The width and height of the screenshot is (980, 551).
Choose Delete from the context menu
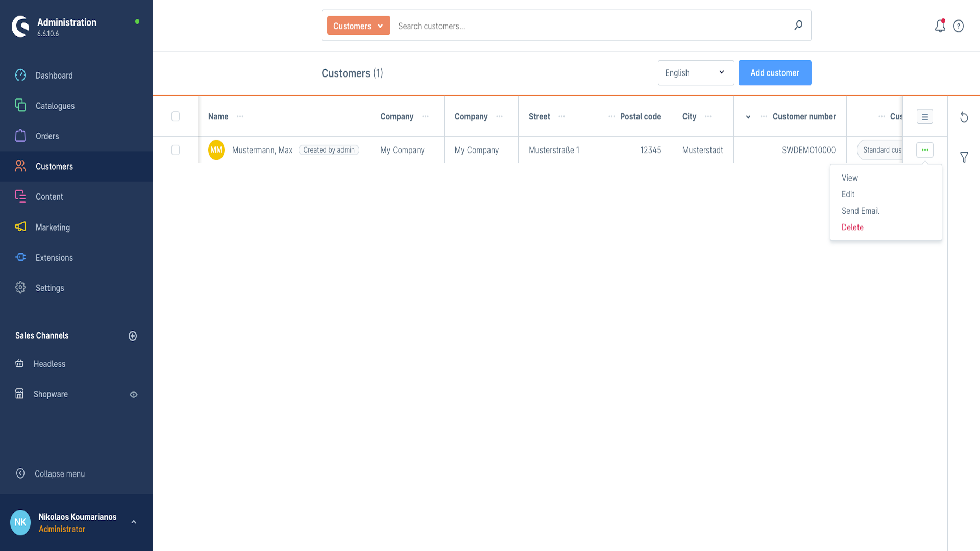click(x=852, y=228)
